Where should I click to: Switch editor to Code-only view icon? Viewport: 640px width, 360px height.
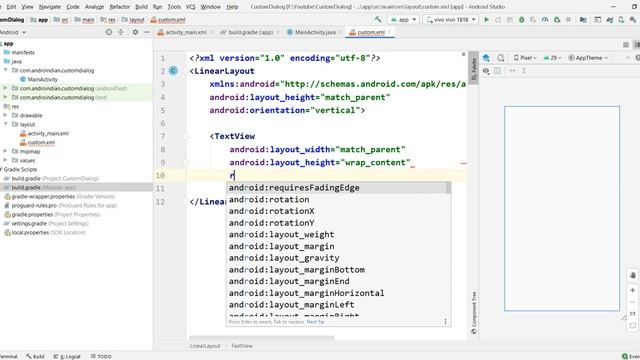(626, 44)
